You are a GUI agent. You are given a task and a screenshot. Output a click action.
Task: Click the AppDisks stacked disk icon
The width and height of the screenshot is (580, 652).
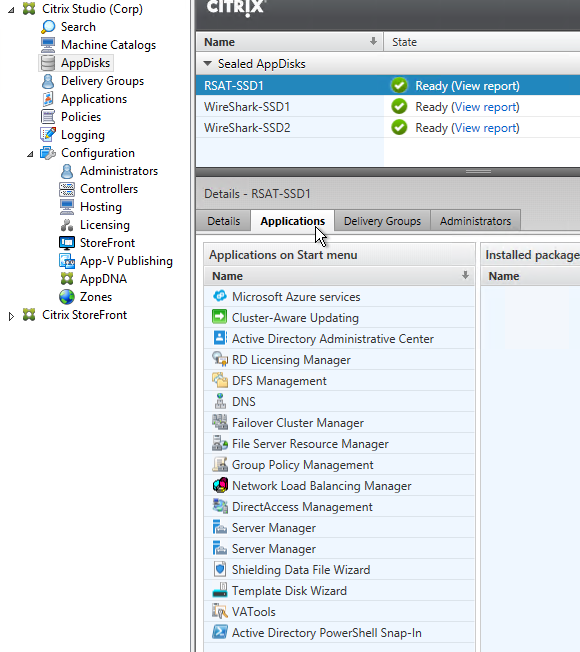[48, 63]
